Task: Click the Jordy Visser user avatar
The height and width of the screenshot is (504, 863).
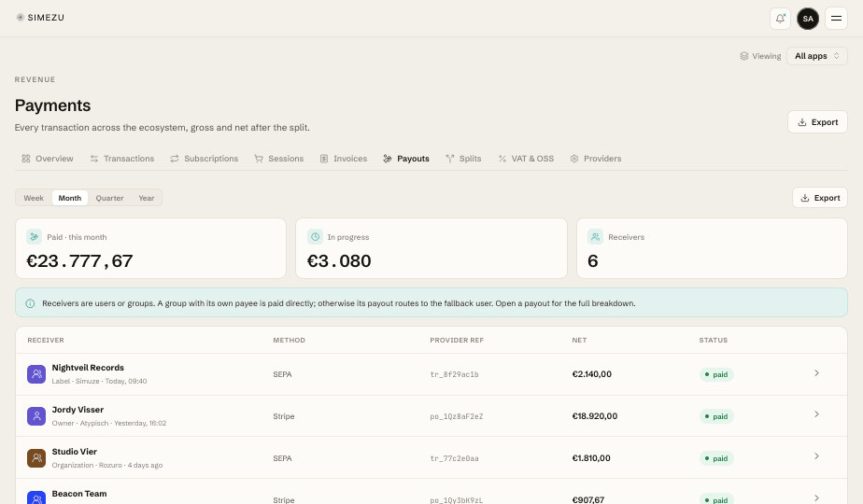Action: pyautogui.click(x=36, y=416)
